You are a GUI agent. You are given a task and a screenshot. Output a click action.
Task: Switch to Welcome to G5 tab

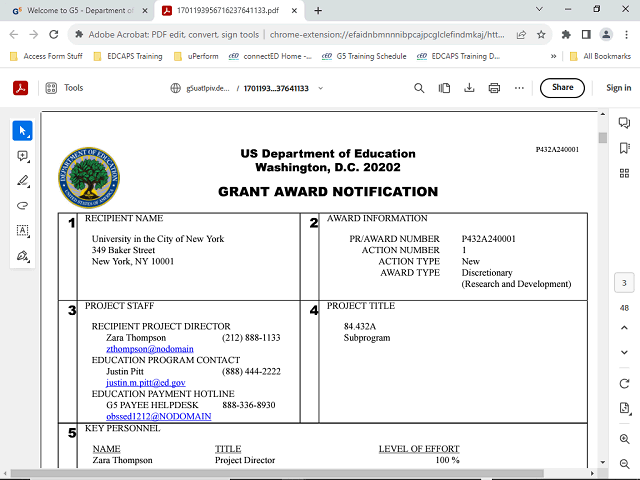click(77, 11)
